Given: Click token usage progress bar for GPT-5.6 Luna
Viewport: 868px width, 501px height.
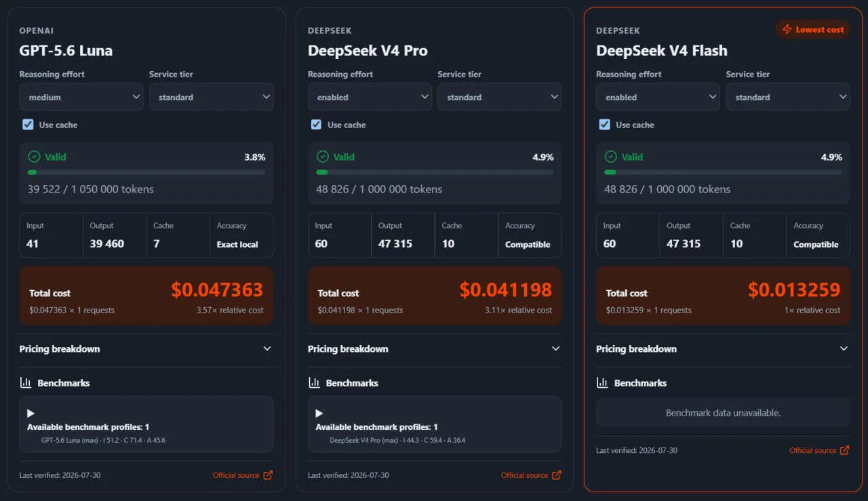Looking at the screenshot, I should (146, 172).
